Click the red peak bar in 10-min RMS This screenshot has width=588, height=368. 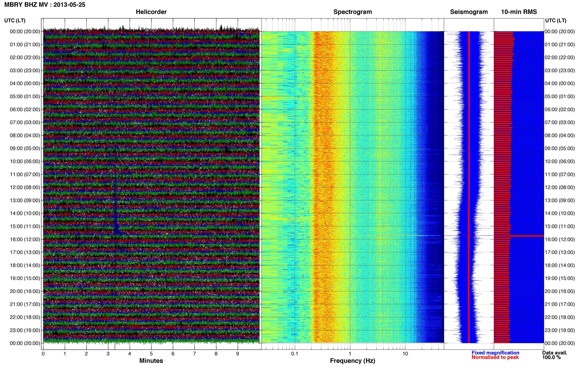tap(519, 236)
